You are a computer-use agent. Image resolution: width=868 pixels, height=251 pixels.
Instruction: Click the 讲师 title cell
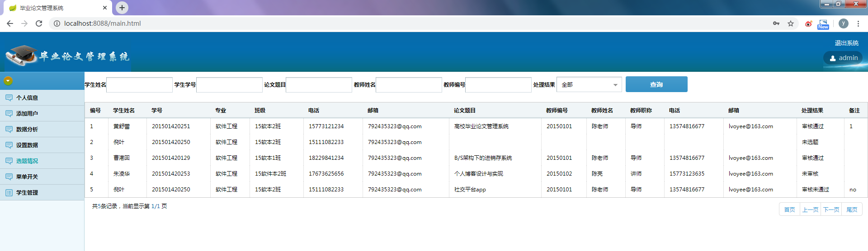click(x=636, y=174)
